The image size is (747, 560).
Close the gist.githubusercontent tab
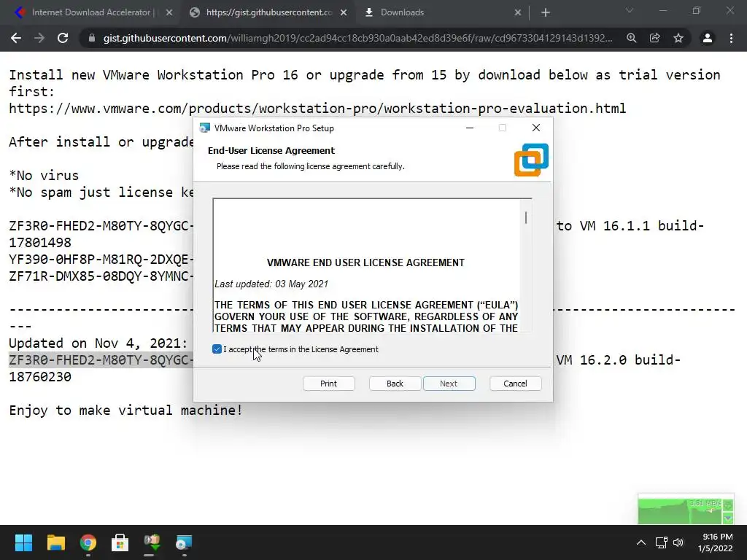344,13
